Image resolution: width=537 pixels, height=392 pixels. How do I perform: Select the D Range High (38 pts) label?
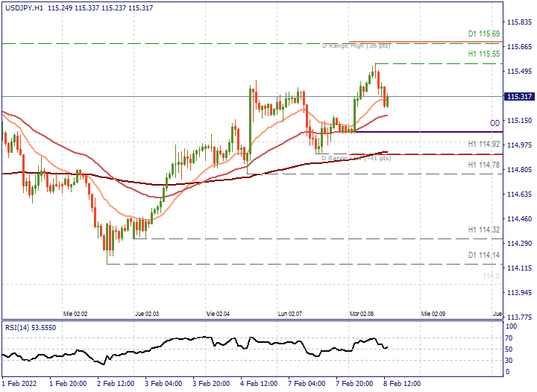(357, 45)
